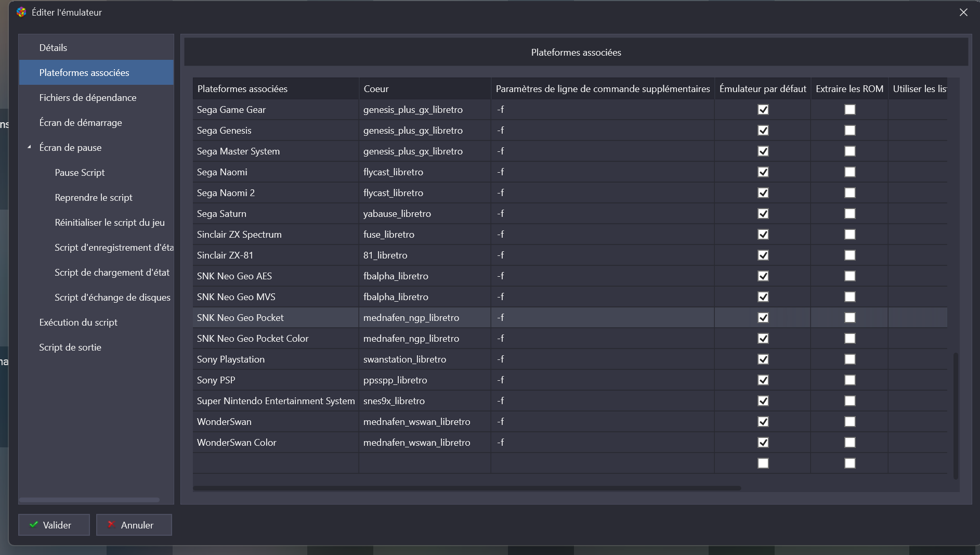
Task: Uncheck default emulator for Sega Game Gear
Action: 763,109
